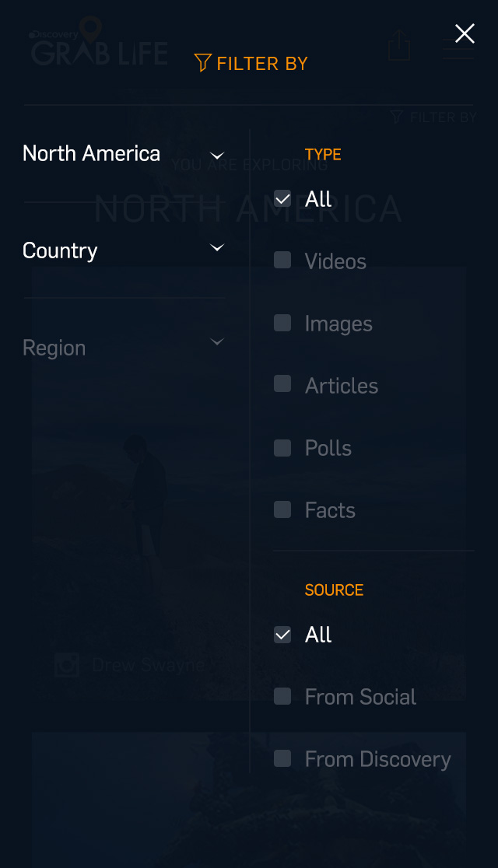This screenshot has height=868, width=498.
Task: Enable the Videos checkbox
Action: tap(282, 261)
